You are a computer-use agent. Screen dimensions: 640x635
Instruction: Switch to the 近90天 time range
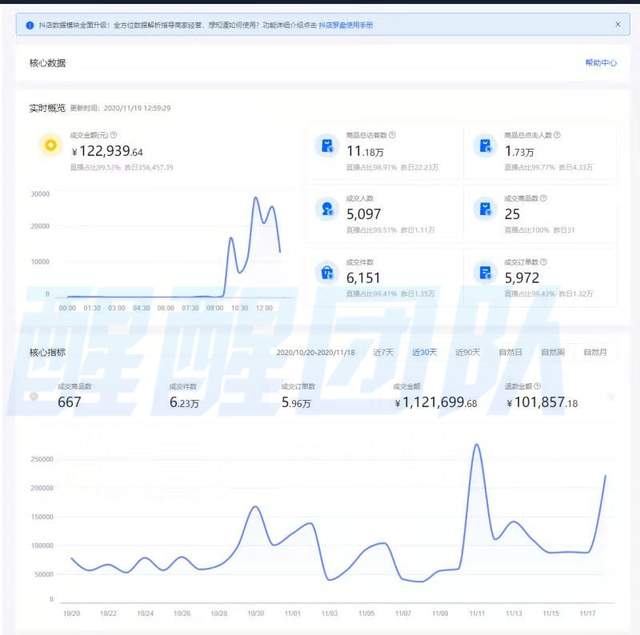(468, 352)
